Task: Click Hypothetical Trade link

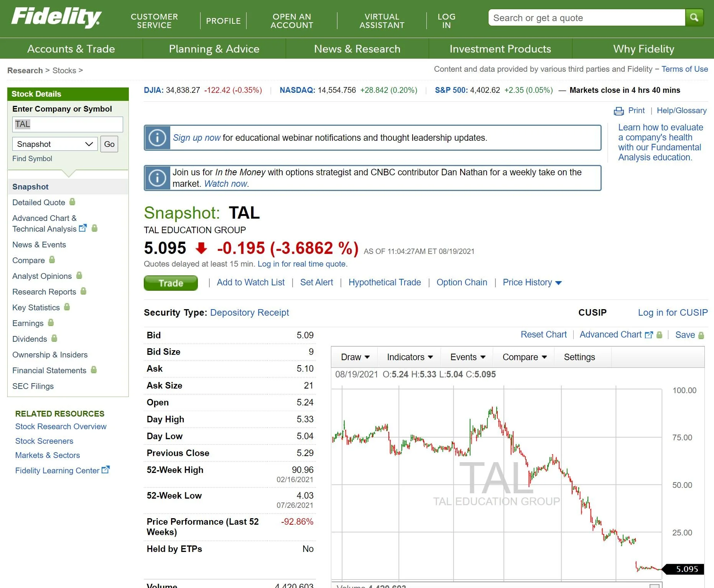Action: tap(385, 282)
